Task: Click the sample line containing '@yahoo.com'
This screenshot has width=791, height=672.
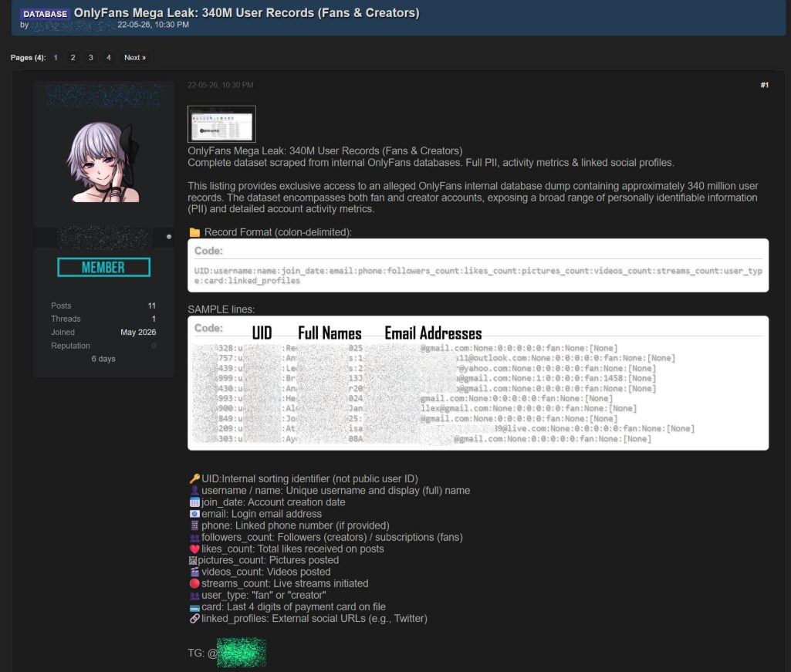Action: click(x=424, y=368)
